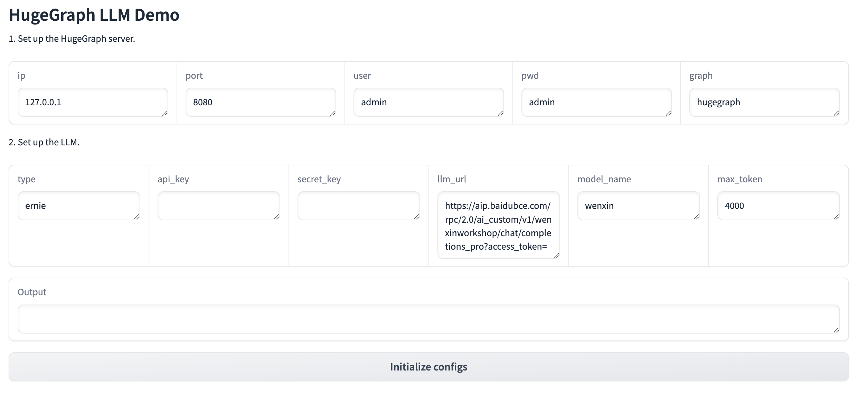
Task: Click the resize handle on port field
Action: pyautogui.click(x=332, y=113)
